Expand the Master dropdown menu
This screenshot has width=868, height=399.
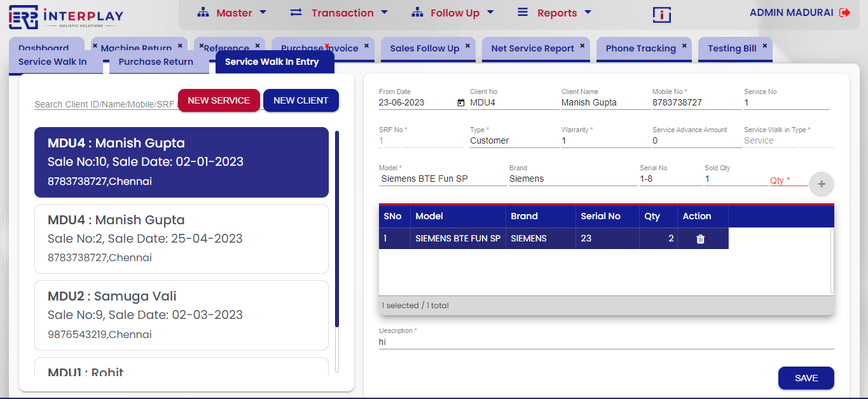[232, 13]
